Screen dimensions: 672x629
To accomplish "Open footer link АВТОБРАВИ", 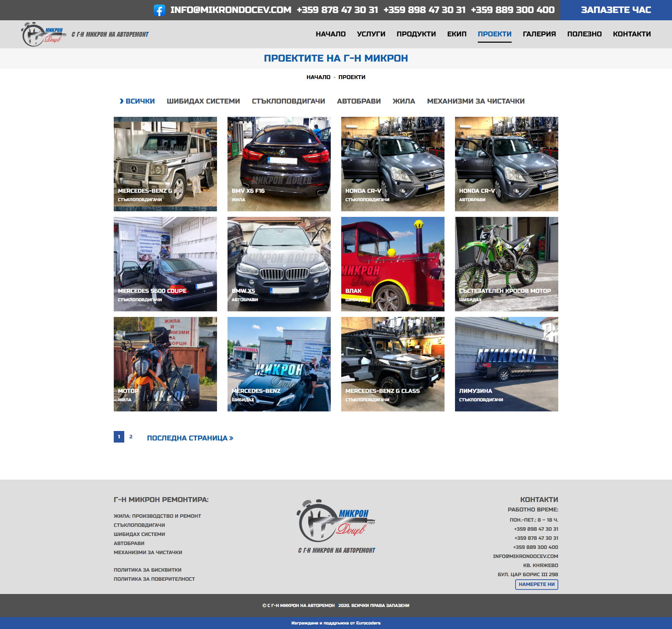I will (129, 543).
